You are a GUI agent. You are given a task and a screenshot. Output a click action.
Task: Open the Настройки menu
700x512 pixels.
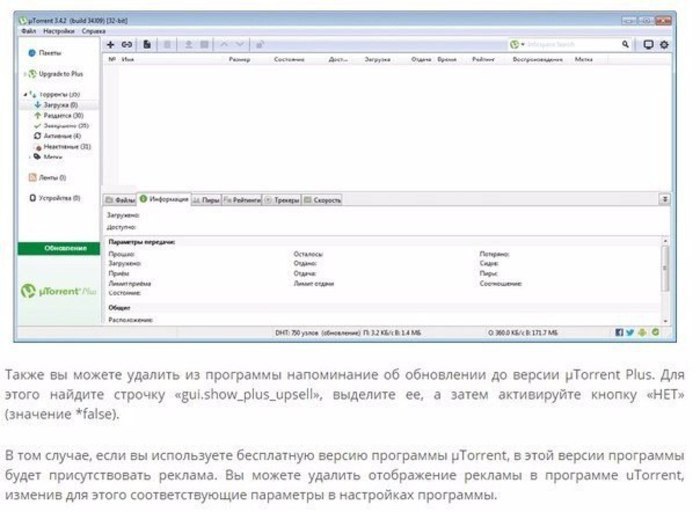coord(59,31)
